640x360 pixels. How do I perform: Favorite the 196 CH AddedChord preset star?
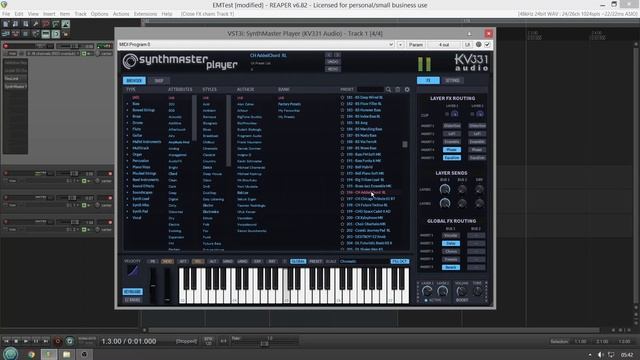342,192
